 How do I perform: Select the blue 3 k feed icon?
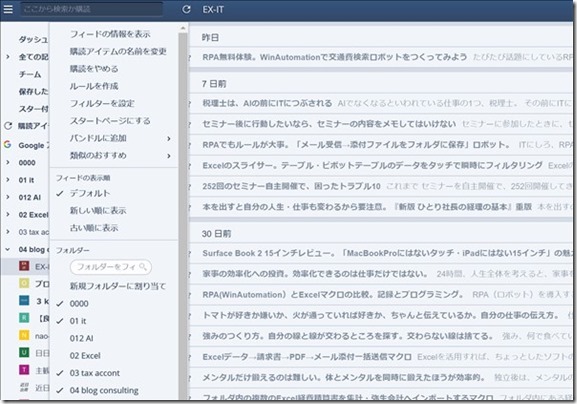coord(24,301)
